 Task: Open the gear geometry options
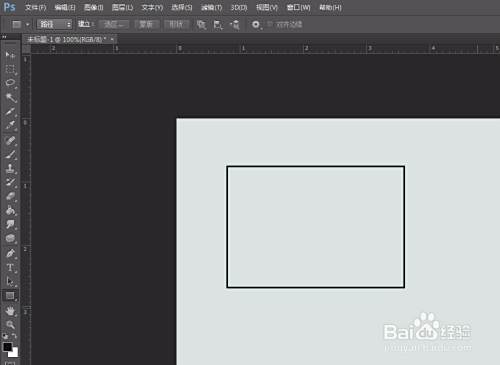pyautogui.click(x=256, y=25)
